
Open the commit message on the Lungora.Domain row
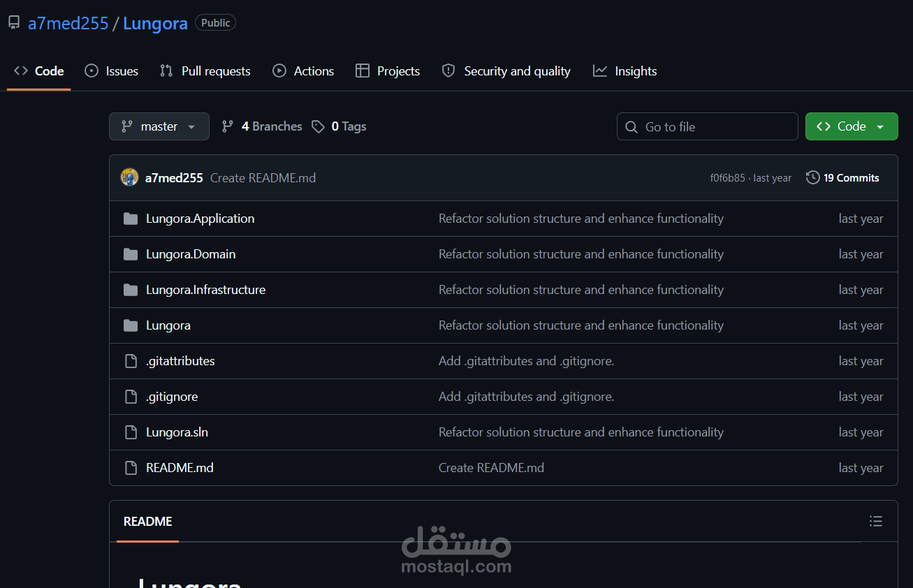(x=581, y=254)
